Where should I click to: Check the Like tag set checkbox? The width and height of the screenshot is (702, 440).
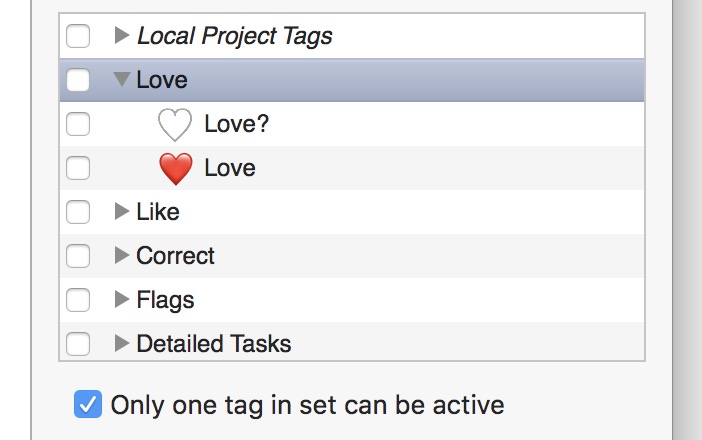click(78, 212)
